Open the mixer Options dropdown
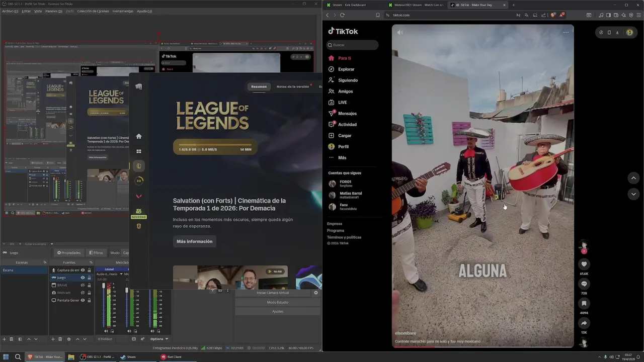 [x=159, y=339]
